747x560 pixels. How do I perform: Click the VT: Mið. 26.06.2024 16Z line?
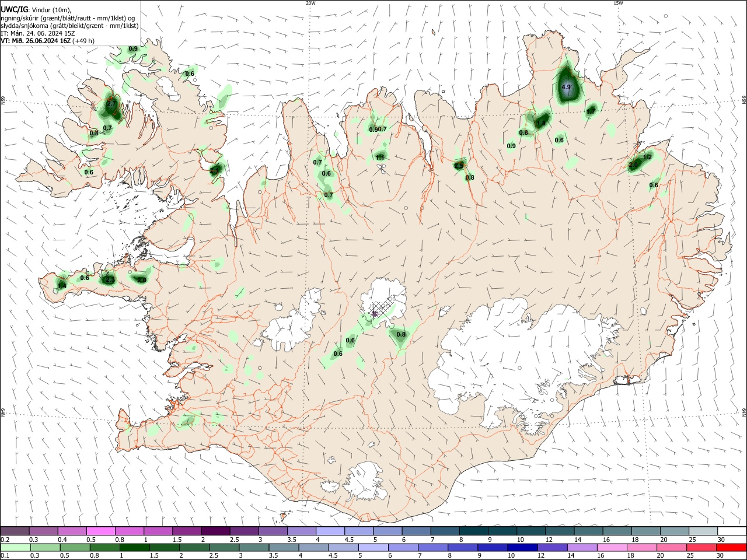tap(48, 41)
